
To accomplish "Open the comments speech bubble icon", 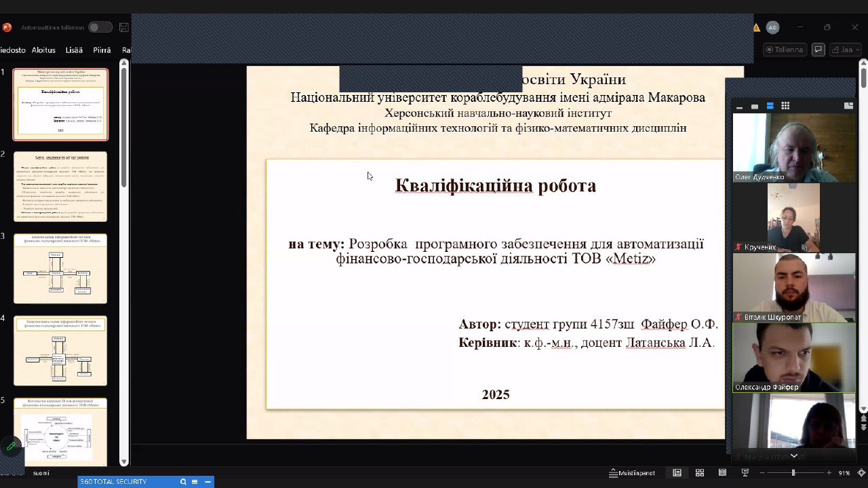I will tap(818, 50).
